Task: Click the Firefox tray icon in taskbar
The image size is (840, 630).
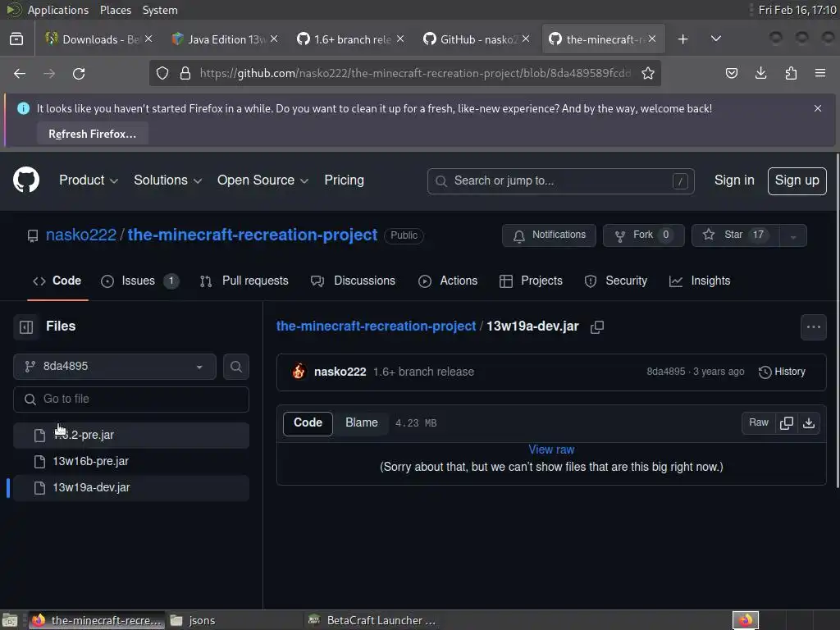Action: coord(745,620)
